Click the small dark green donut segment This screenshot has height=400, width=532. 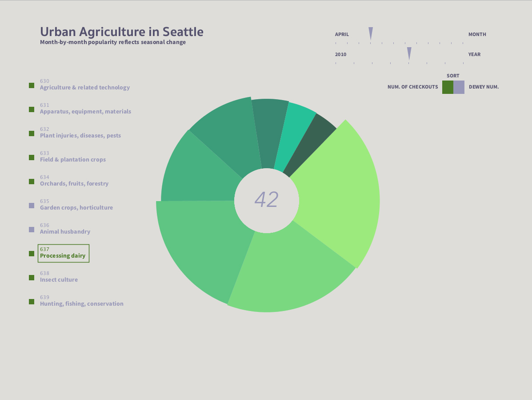tap(312, 143)
